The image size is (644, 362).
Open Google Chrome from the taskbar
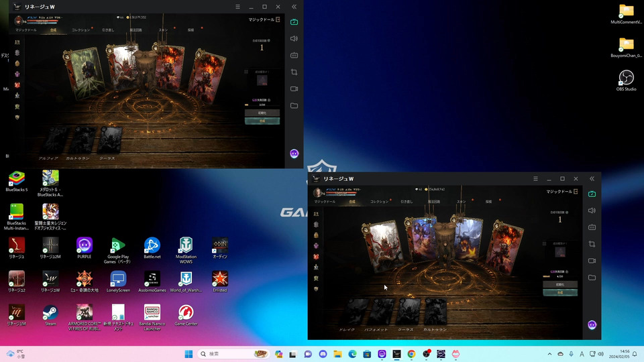coord(411,354)
